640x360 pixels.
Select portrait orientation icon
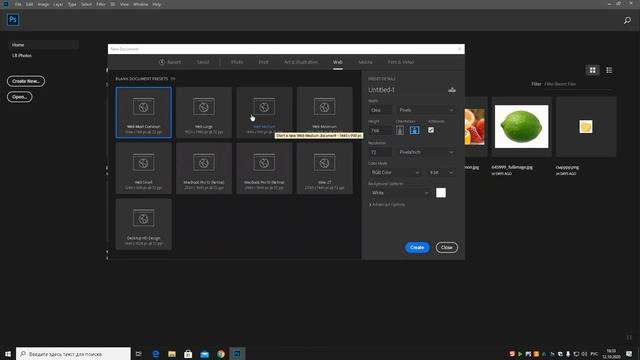(x=400, y=130)
